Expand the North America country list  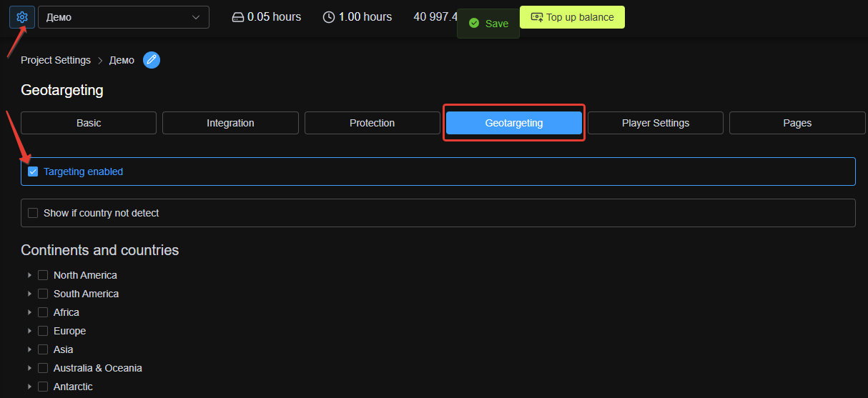coord(29,275)
